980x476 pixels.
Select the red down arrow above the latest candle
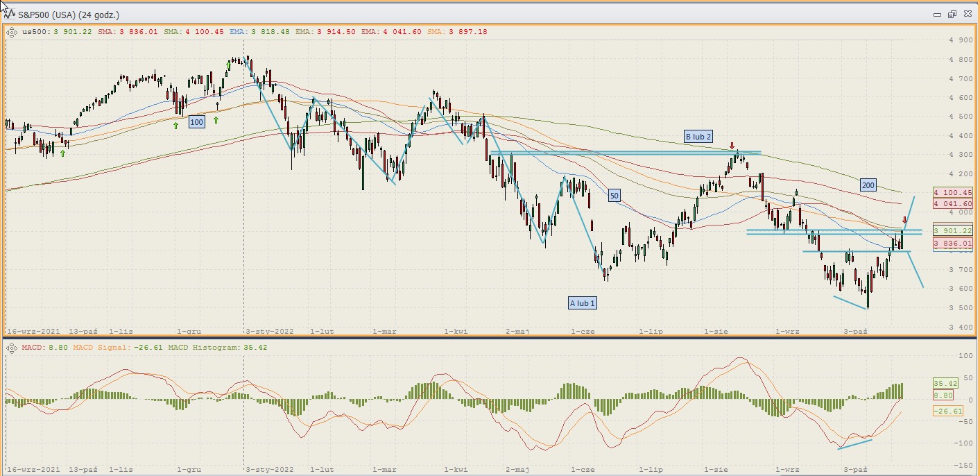coord(904,220)
